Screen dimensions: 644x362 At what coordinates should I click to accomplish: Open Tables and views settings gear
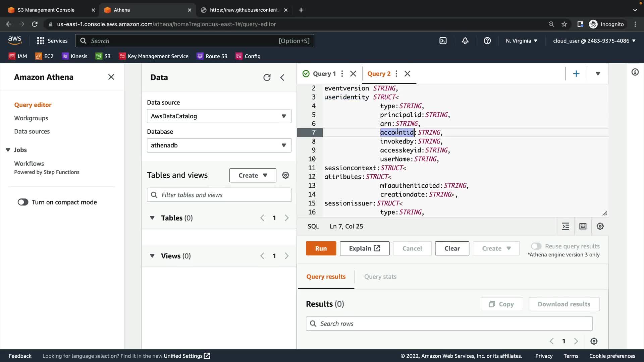click(285, 175)
